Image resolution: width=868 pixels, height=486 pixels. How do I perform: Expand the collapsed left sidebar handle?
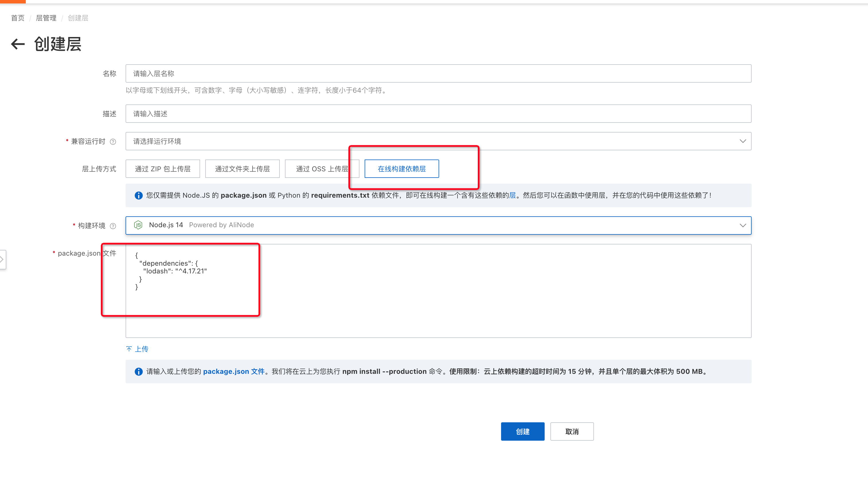[3, 259]
